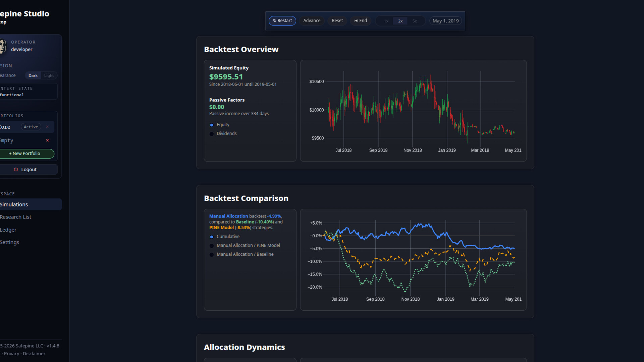Image resolution: width=644 pixels, height=362 pixels.
Task: Select the Dividends radio option
Action: coord(212,134)
